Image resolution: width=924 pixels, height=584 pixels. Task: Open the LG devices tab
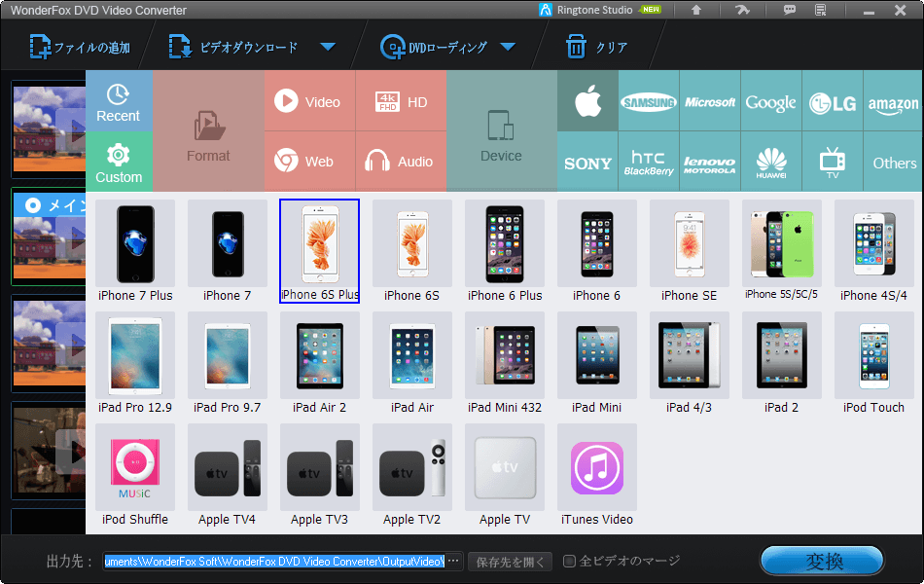833,101
